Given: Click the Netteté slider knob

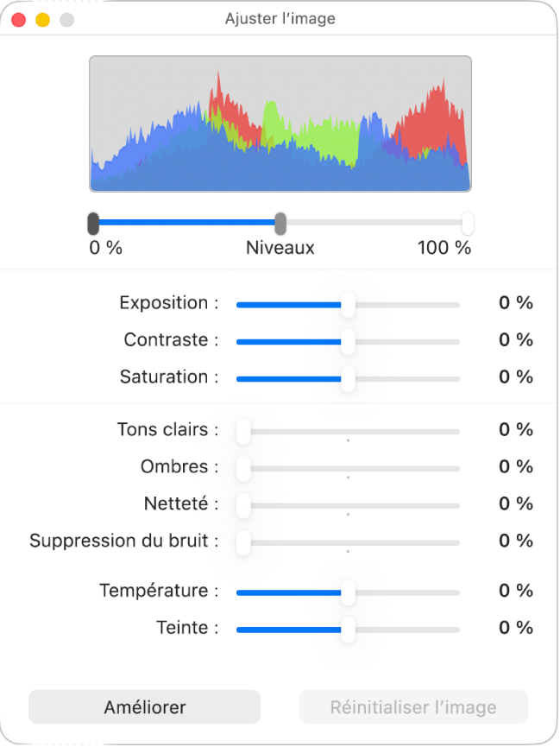Looking at the screenshot, I should [243, 505].
